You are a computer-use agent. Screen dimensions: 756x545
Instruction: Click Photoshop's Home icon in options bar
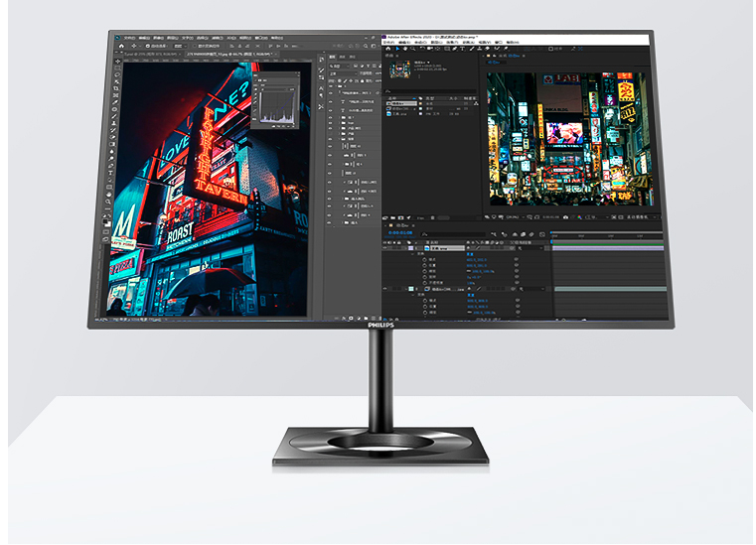[x=121, y=47]
